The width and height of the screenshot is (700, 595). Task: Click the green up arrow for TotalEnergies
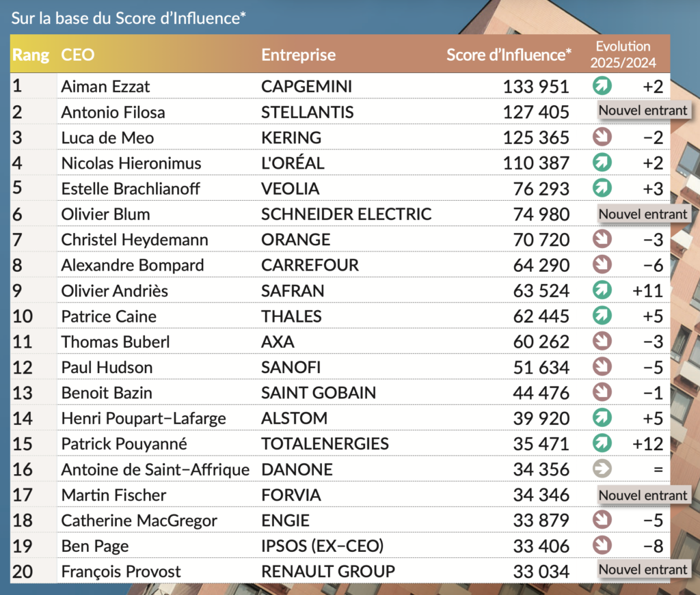pyautogui.click(x=602, y=443)
